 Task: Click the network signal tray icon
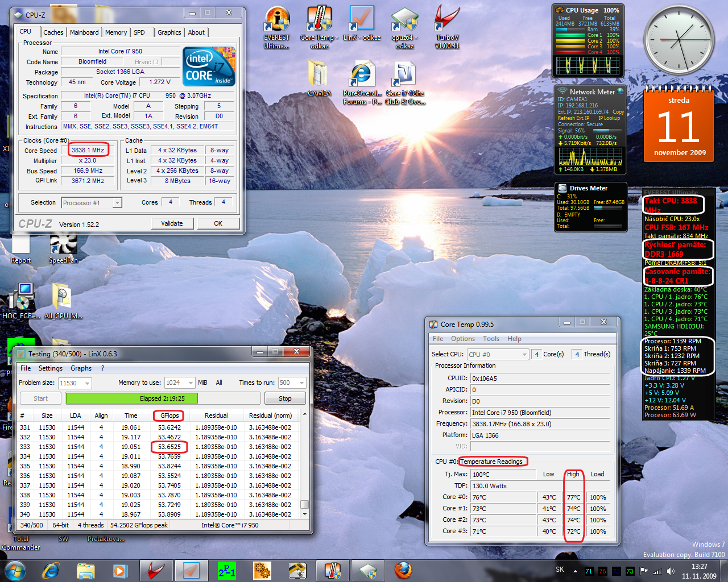[657, 571]
